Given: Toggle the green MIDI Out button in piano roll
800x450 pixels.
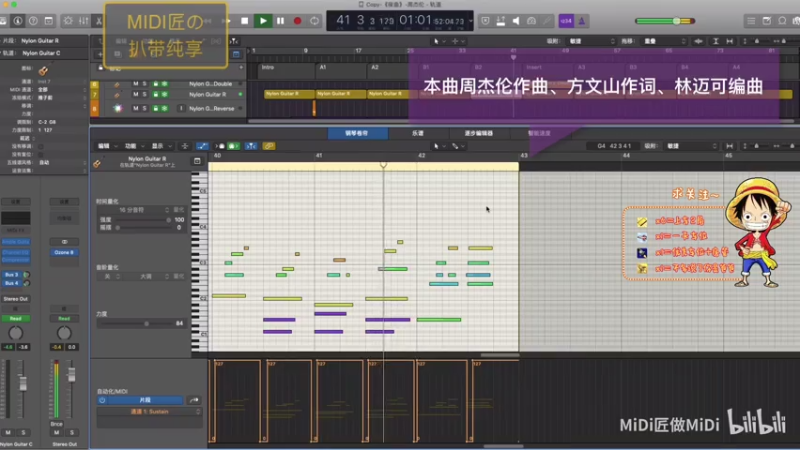Looking at the screenshot, I should click(x=233, y=146).
